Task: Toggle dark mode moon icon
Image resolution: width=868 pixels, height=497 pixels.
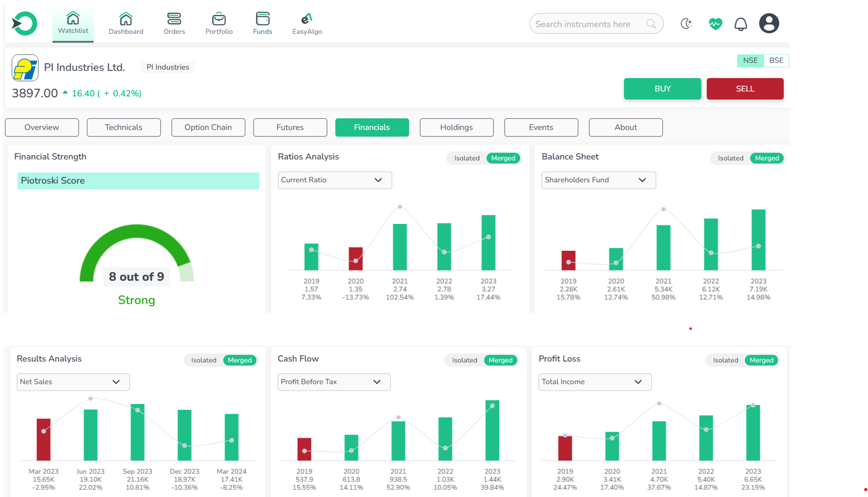Action: click(686, 23)
